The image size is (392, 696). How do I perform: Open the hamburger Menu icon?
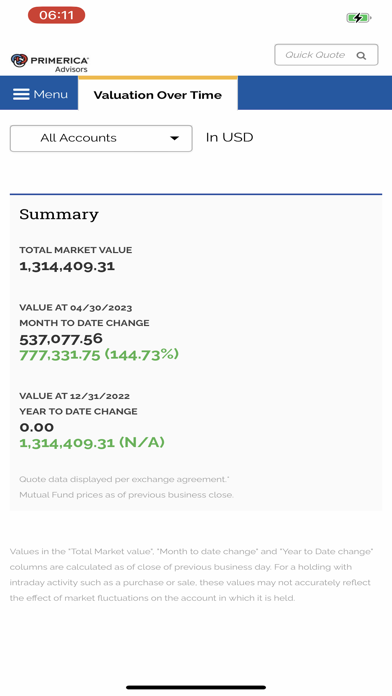click(21, 94)
